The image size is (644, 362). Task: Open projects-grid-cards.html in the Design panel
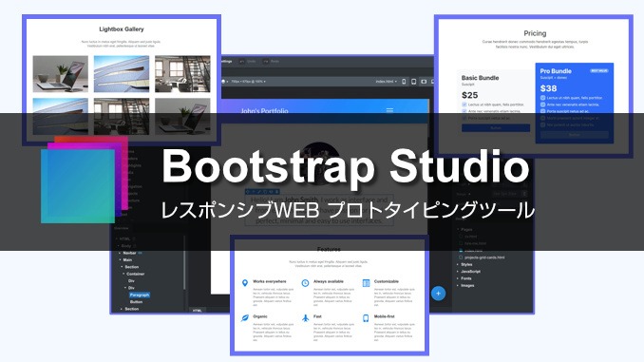[x=484, y=257]
